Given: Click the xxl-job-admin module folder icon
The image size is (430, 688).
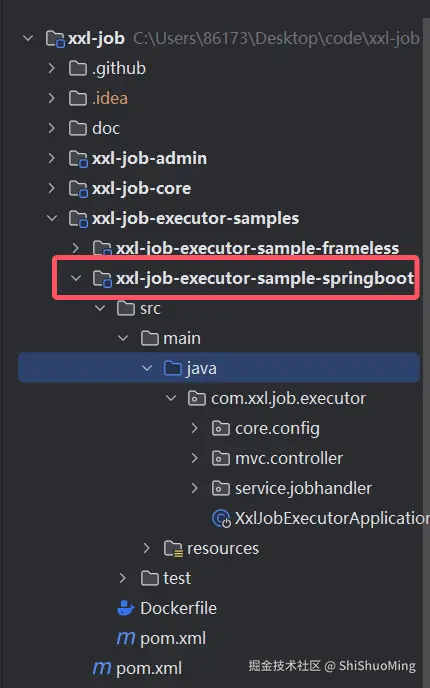Looking at the screenshot, I should point(79,158).
